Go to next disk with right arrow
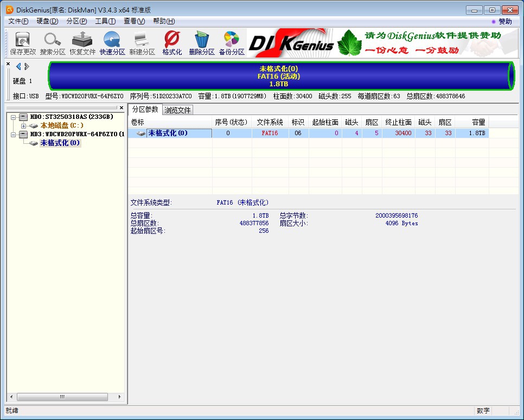This screenshot has width=524, height=420. coord(27,67)
